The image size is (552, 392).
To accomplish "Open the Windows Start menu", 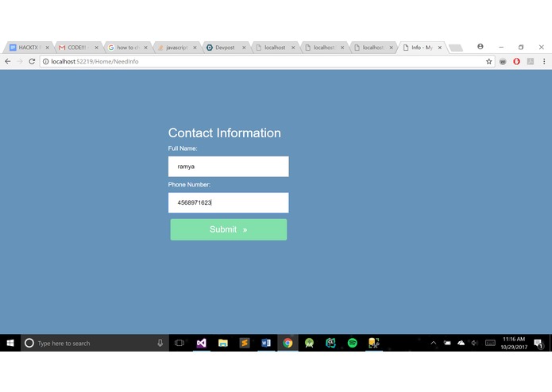I will coord(10,343).
